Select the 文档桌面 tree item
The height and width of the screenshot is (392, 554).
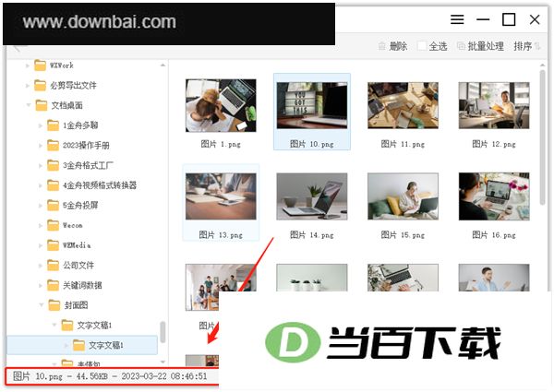(67, 105)
